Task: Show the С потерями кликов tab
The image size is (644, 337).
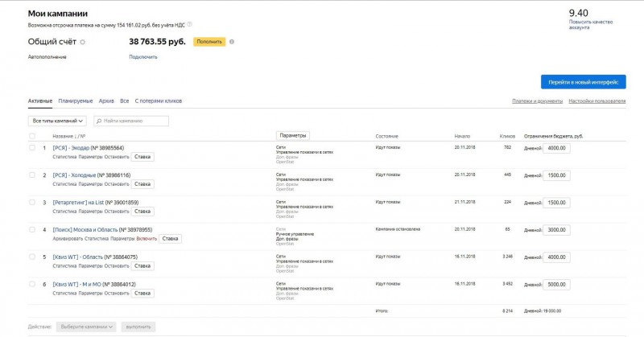Action: point(159,101)
